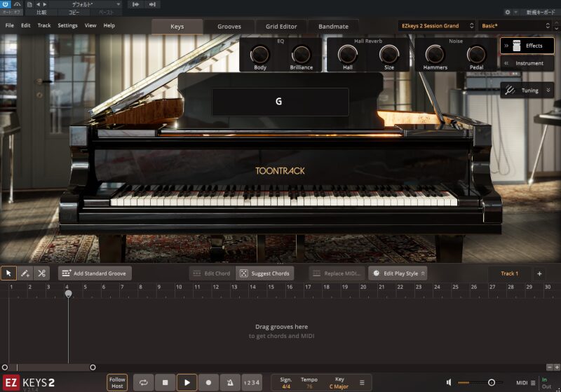Open the Tuning panel
Viewport: 561px width, 392px height.
tap(527, 90)
